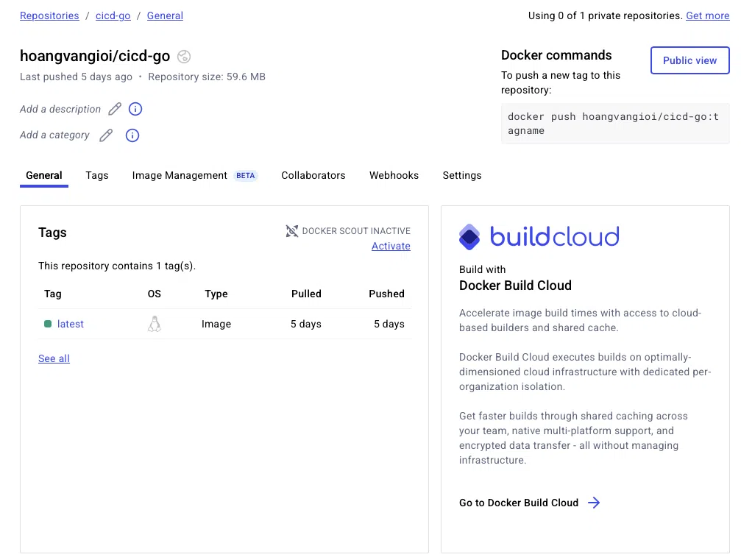Image resolution: width=741 pixels, height=560 pixels.
Task: Click the Image type cell
Action: click(x=216, y=325)
